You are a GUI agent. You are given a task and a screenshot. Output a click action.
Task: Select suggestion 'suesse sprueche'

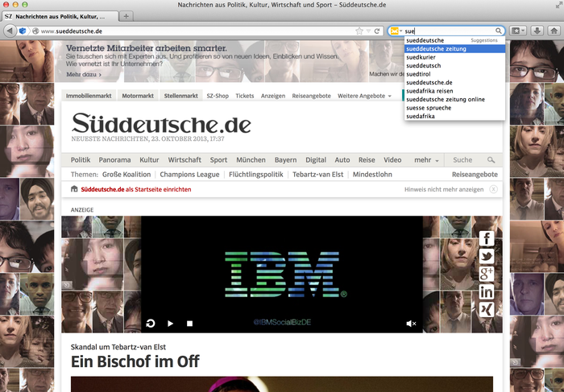click(454, 108)
